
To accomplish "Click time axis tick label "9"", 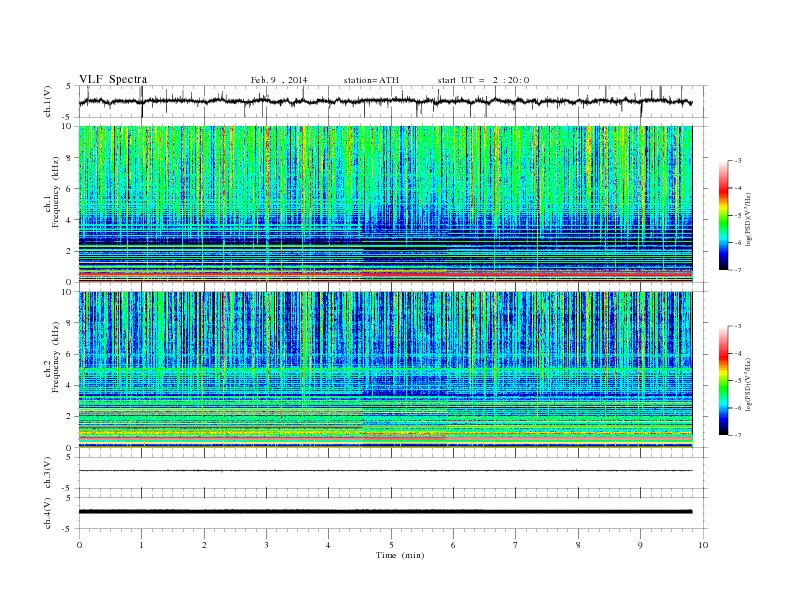I will 640,545.
